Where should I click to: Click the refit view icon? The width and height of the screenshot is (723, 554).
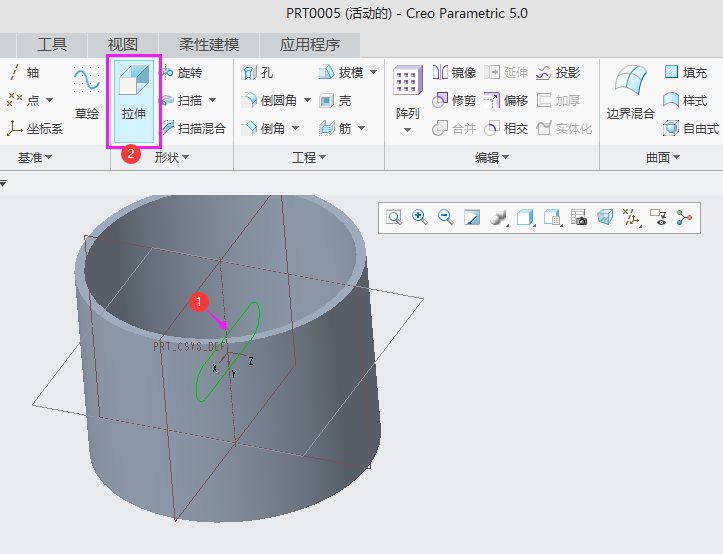click(394, 217)
